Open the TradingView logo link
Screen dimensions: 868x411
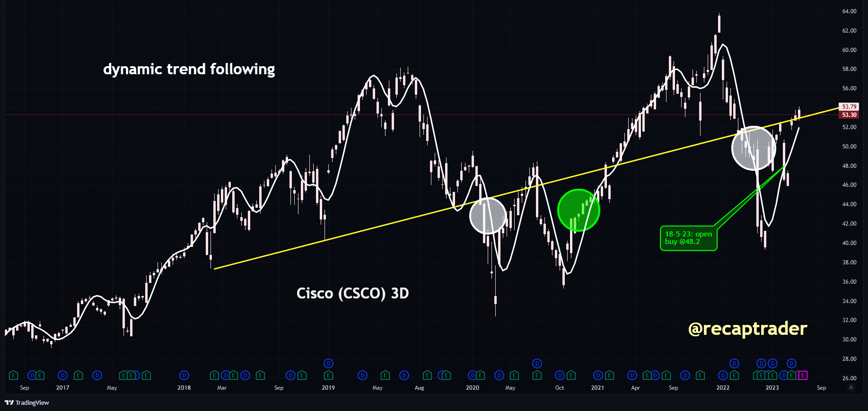point(27,402)
